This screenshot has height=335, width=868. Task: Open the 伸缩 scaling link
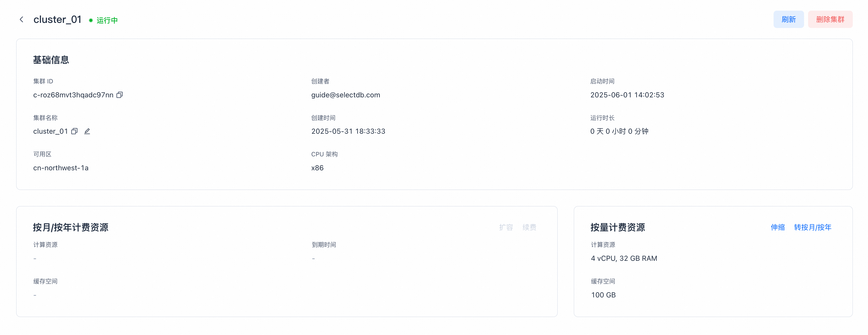click(x=777, y=227)
